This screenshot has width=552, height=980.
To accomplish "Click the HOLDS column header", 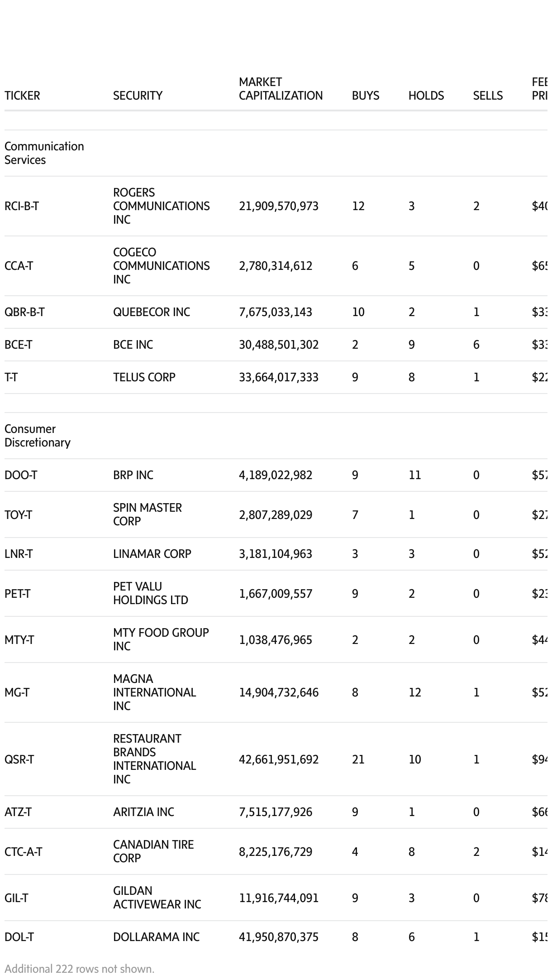I will point(426,96).
